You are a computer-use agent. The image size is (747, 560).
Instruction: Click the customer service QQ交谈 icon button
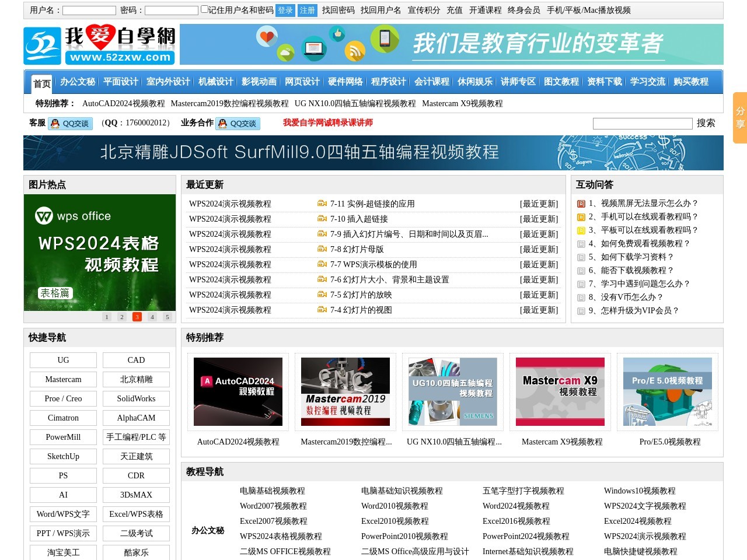pos(70,124)
